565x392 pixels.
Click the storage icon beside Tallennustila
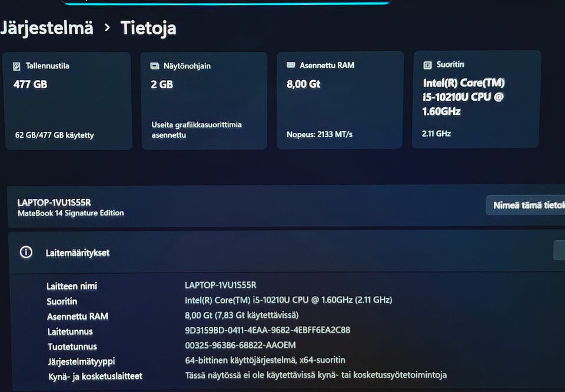coord(16,67)
